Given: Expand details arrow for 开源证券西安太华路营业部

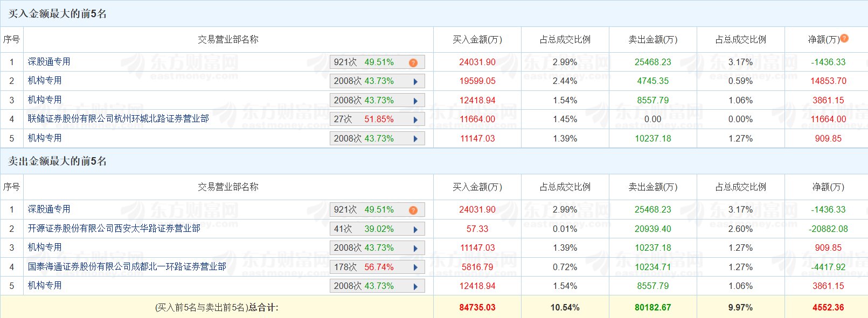Looking at the screenshot, I should tap(415, 229).
